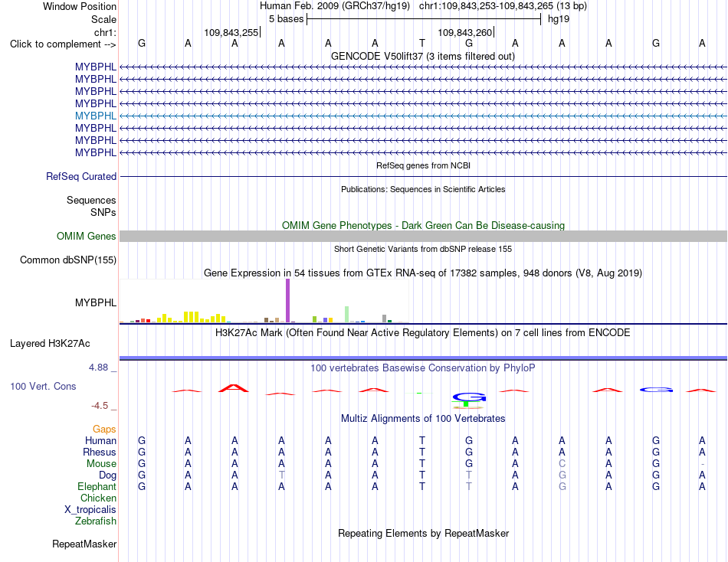Click the blue H3K27Ac signal bar
728x562 pixels.
click(x=423, y=358)
